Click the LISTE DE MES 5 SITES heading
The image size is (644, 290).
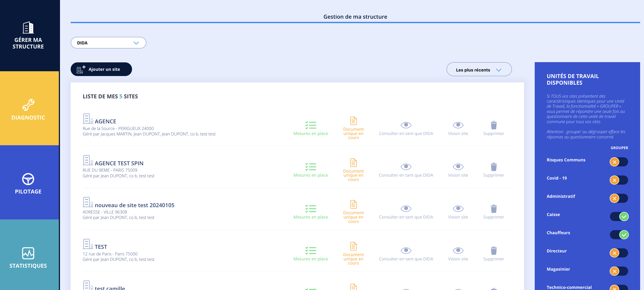tap(110, 97)
